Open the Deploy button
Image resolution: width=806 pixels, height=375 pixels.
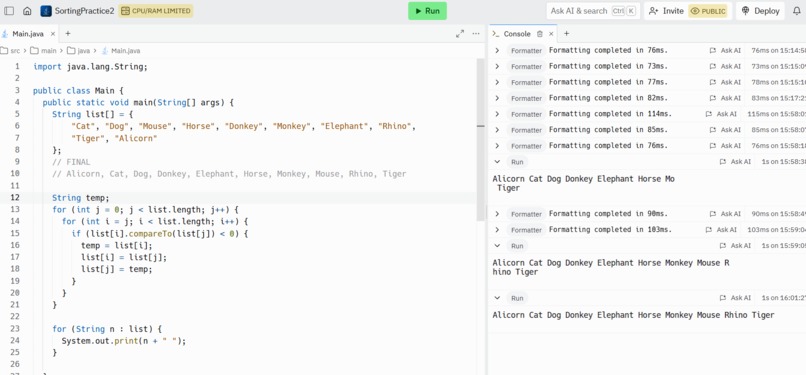(760, 11)
